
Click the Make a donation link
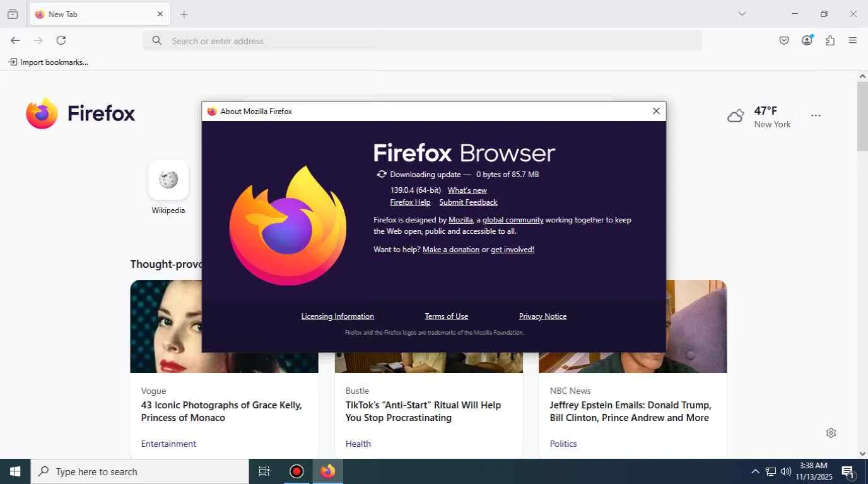point(451,250)
